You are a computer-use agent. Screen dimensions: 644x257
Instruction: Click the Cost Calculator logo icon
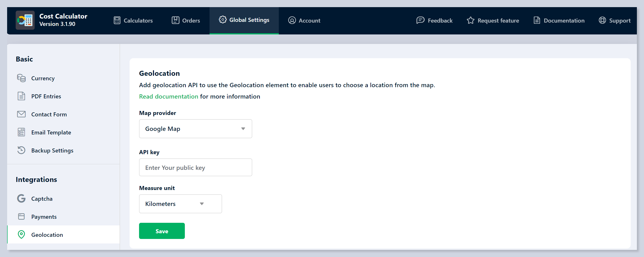[25, 20]
